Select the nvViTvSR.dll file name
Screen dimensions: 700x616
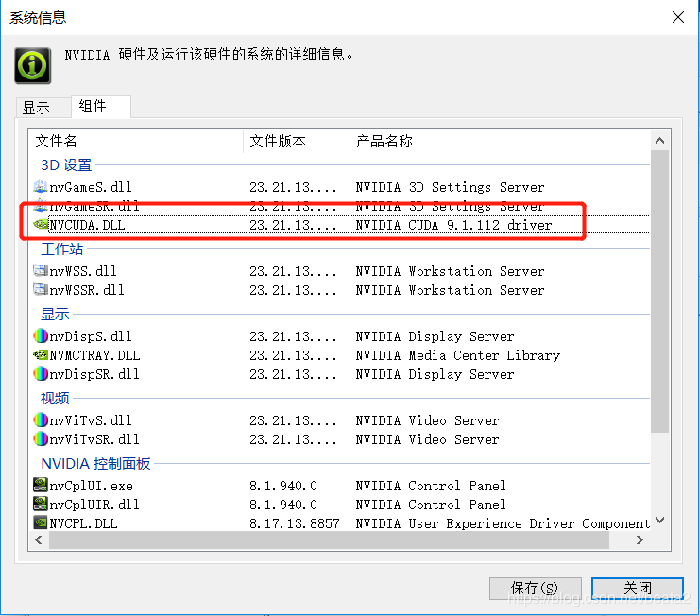pos(94,439)
